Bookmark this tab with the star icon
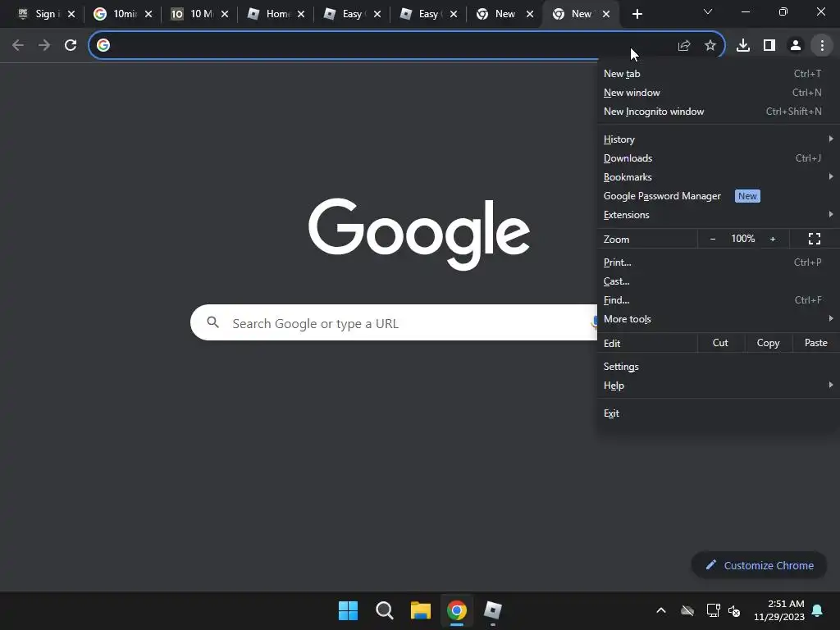This screenshot has width=840, height=630. pyautogui.click(x=710, y=46)
